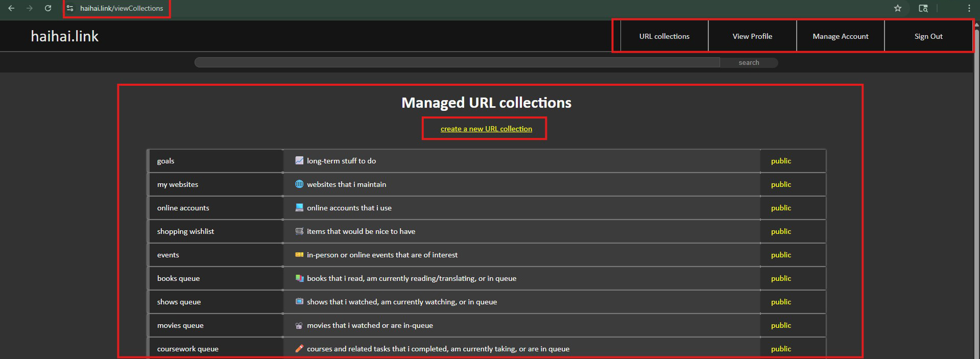Click the browser back arrow icon

(x=11, y=8)
